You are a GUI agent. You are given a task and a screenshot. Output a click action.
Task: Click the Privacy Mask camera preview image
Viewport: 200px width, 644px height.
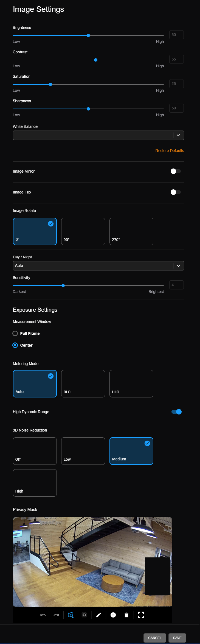pos(92,562)
